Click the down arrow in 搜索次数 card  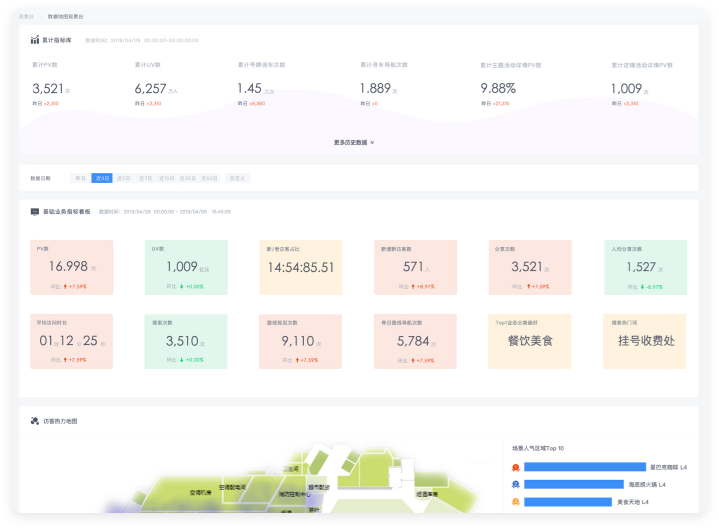(182, 360)
